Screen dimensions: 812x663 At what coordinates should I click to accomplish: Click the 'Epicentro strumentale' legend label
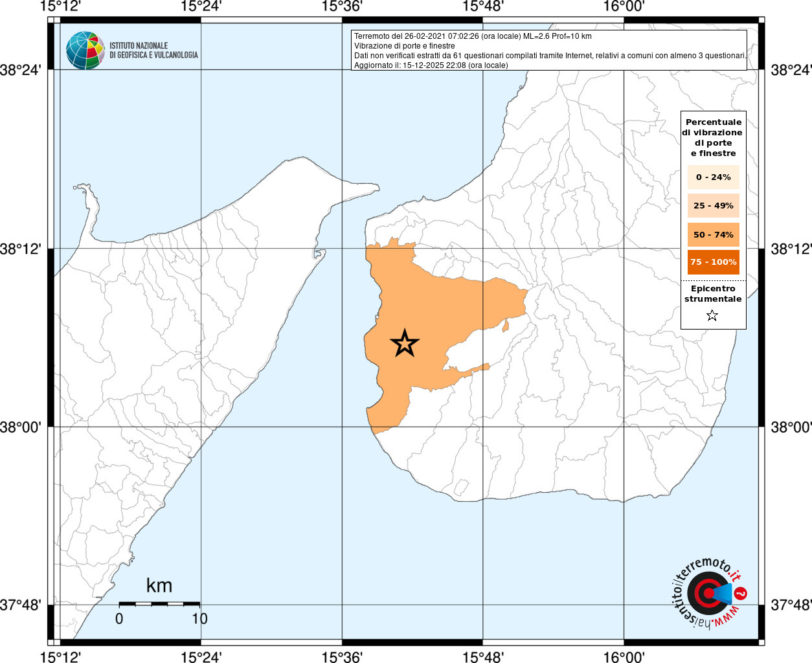point(713,294)
